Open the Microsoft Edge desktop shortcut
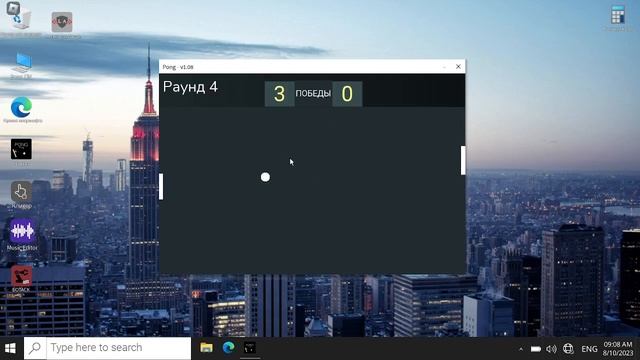Viewport: 640px width, 360px height. pyautogui.click(x=21, y=107)
